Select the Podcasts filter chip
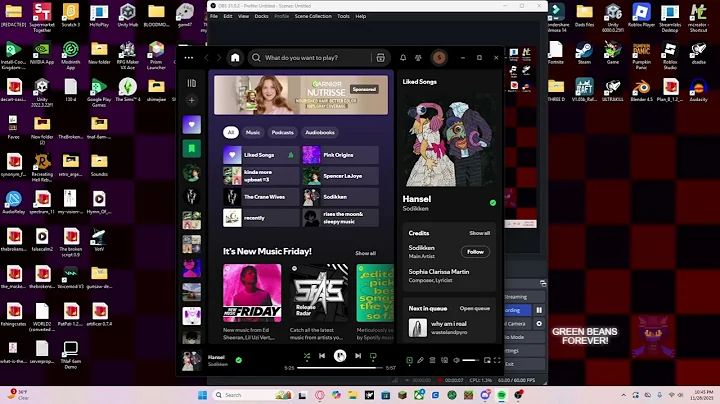Viewport: 720px width, 404px height. coord(282,132)
